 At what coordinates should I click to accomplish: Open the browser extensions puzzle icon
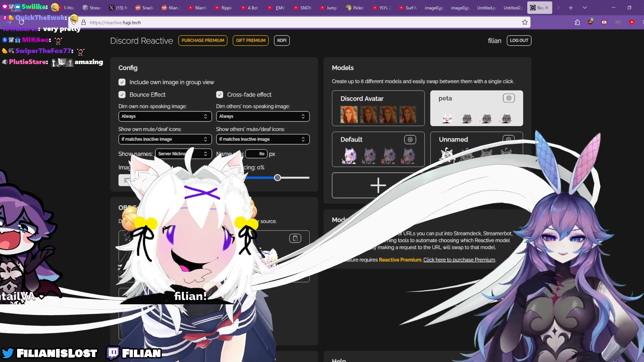pos(577,22)
